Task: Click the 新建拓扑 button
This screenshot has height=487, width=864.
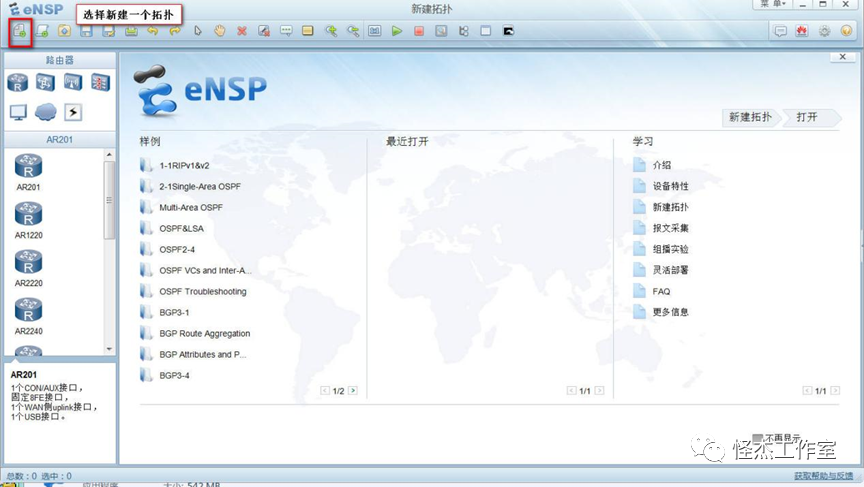Action: [750, 117]
